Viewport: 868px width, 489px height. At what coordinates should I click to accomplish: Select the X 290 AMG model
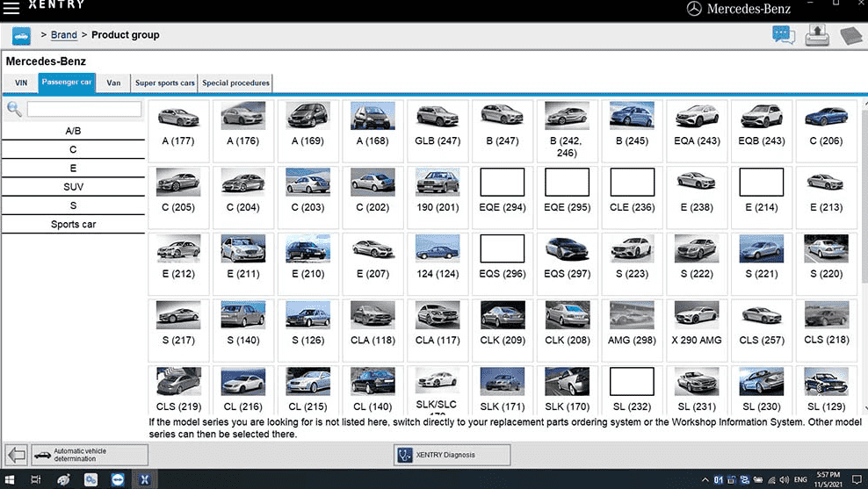click(x=697, y=330)
